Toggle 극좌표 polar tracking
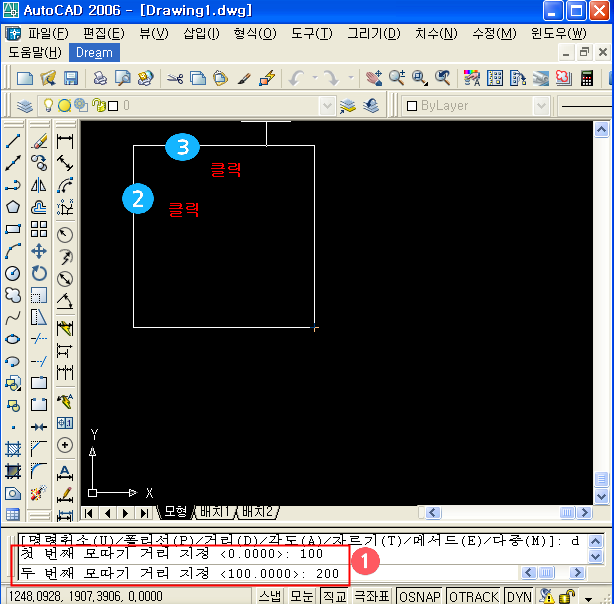The width and height of the screenshot is (614, 604). point(372,596)
